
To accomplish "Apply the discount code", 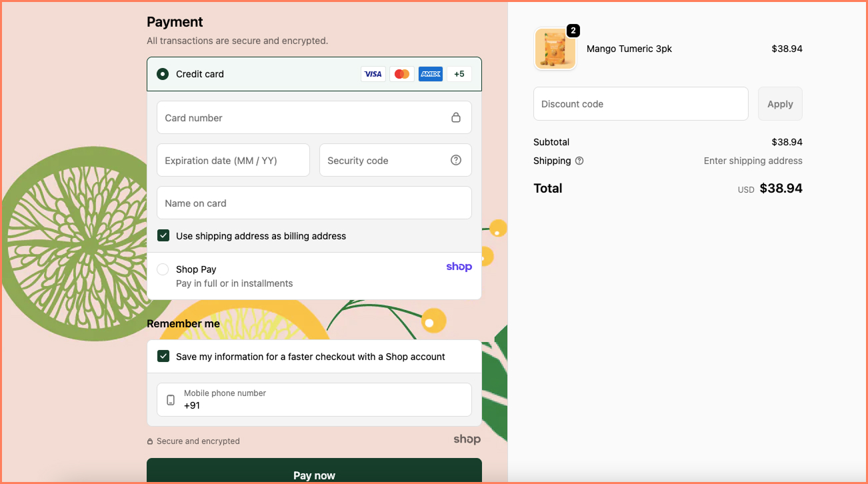I will pos(779,103).
